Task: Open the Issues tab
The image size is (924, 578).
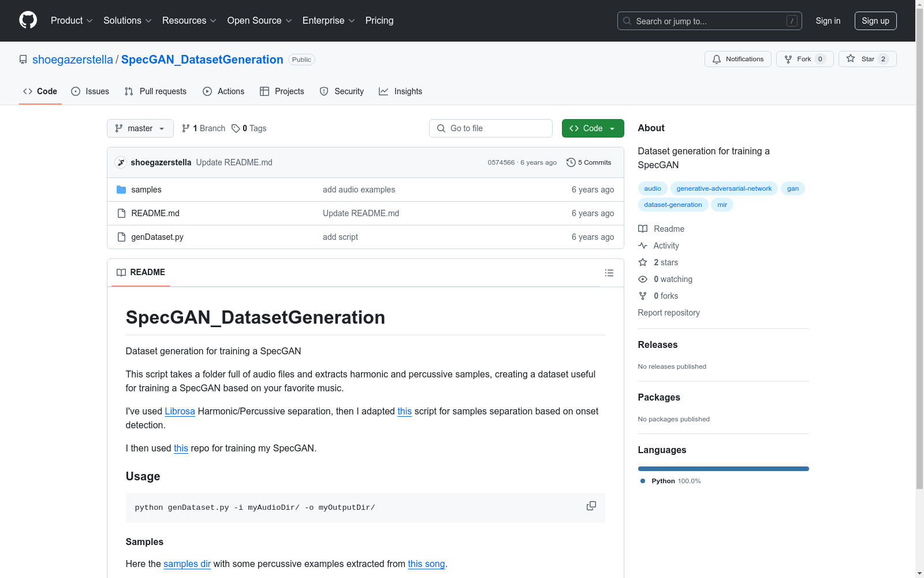Action: pos(90,91)
